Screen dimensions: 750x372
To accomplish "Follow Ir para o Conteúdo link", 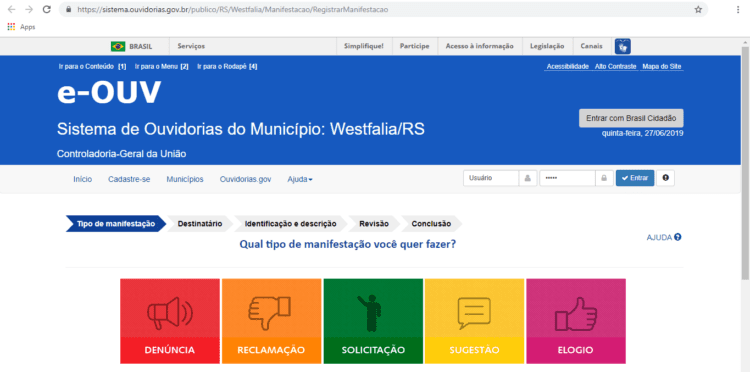I will [x=92, y=66].
